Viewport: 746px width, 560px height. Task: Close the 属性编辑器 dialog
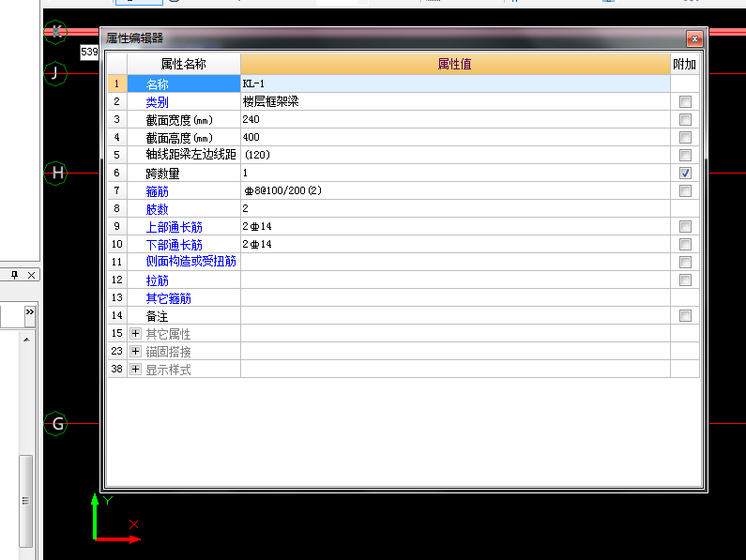[x=694, y=38]
